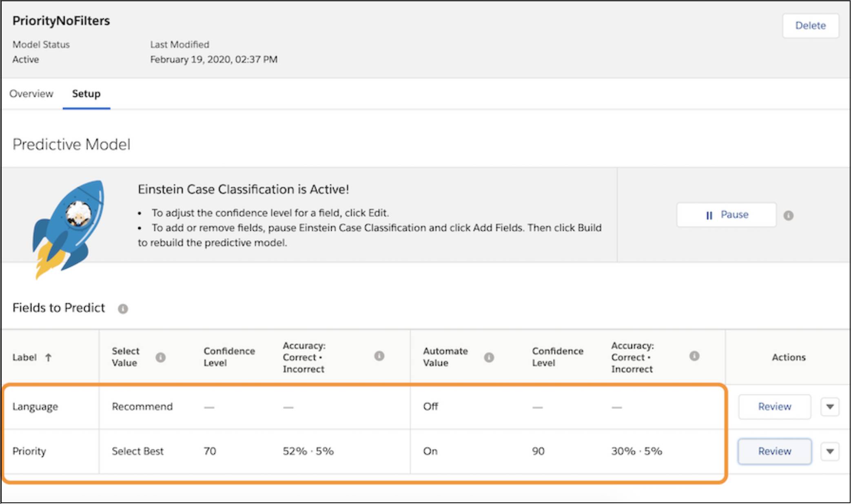Click info icon next to Select Value's Accuracy column
851x504 pixels.
coord(379,356)
